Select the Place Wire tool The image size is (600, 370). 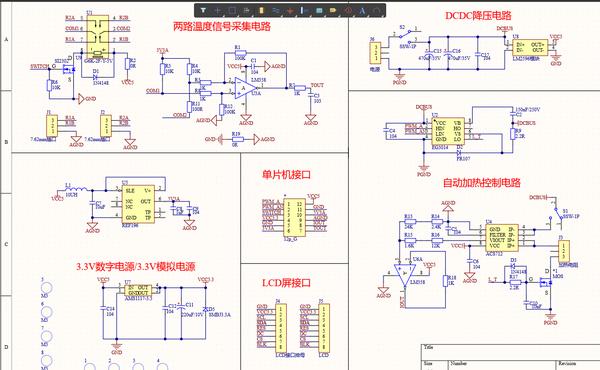[276, 11]
